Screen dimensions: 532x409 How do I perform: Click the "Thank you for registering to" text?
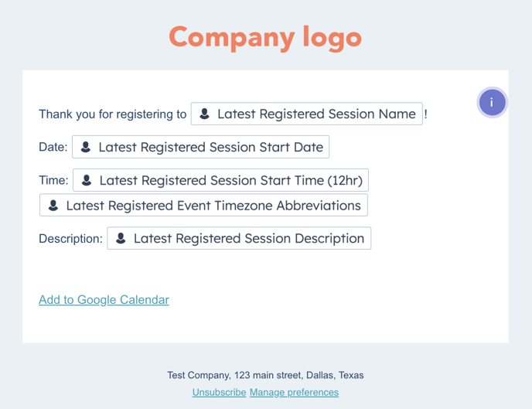113,114
